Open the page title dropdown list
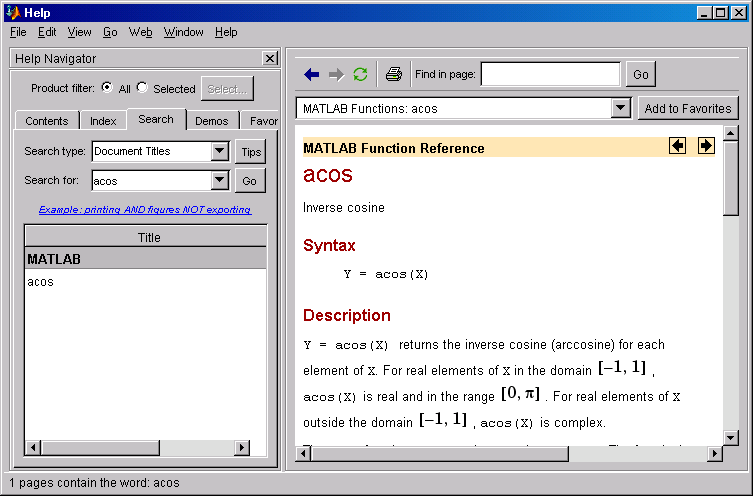This screenshot has width=753, height=496. 620,109
